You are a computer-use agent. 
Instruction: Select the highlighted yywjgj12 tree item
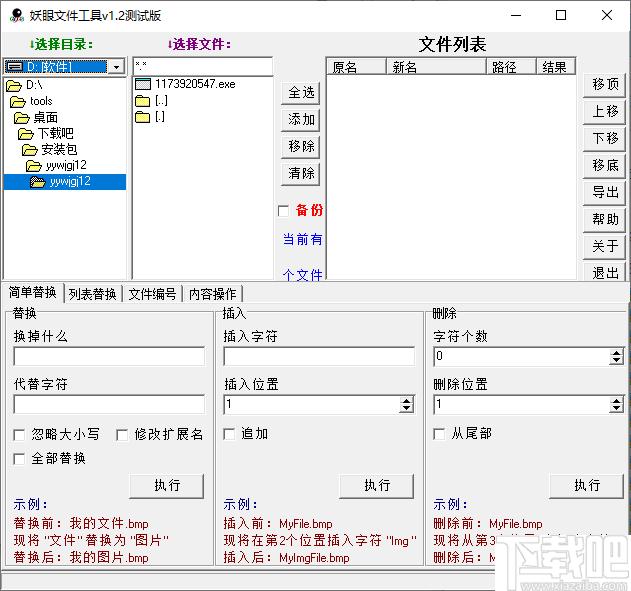coord(65,182)
